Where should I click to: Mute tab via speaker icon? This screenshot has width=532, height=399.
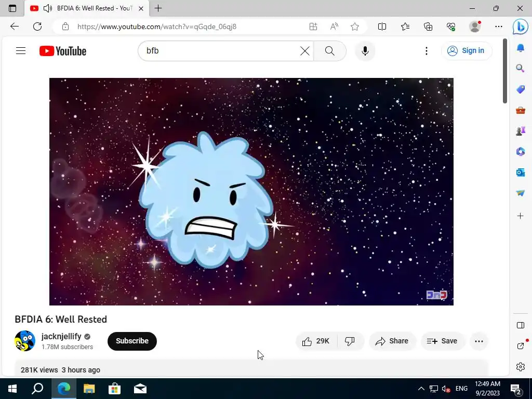pyautogui.click(x=48, y=8)
